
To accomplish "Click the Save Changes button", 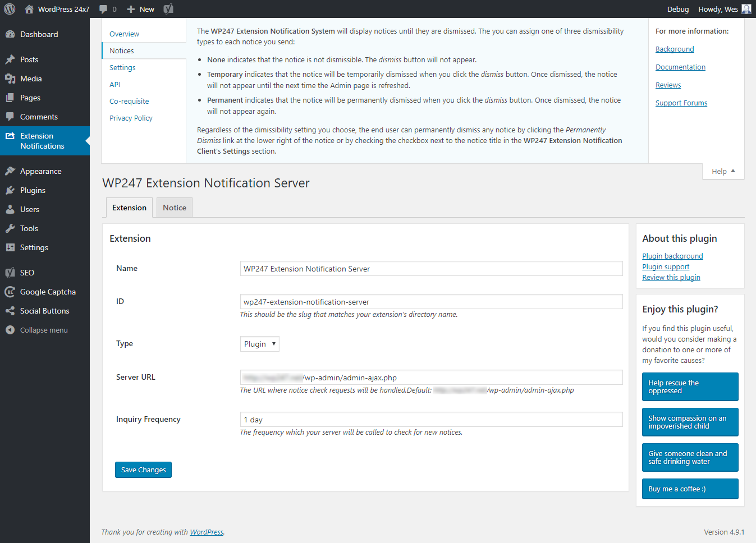I will [x=143, y=470].
